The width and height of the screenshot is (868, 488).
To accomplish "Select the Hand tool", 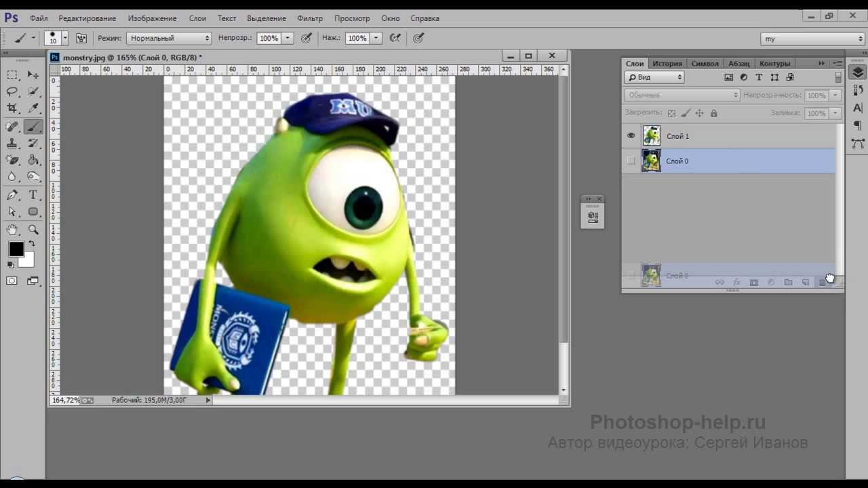I will point(12,230).
